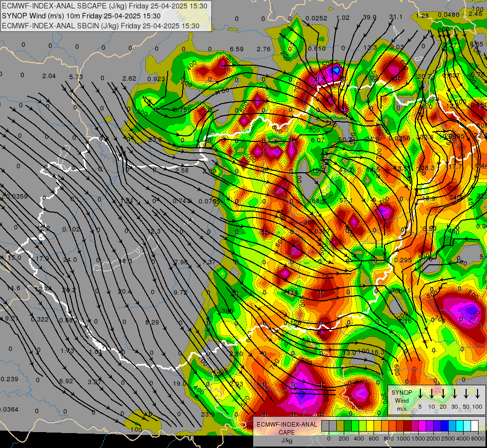Viewport: 487px width, 448px height.
Task: Click the map value 31.1
Action: click(395, 17)
